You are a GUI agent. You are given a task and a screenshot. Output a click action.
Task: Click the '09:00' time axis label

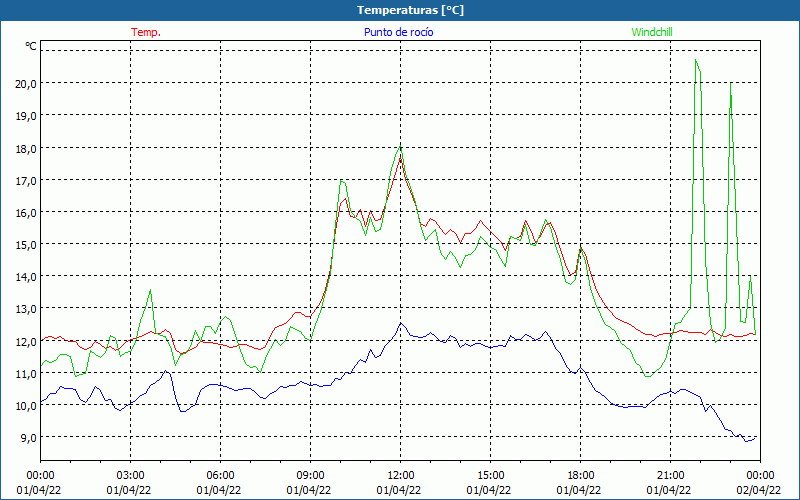tap(310, 476)
